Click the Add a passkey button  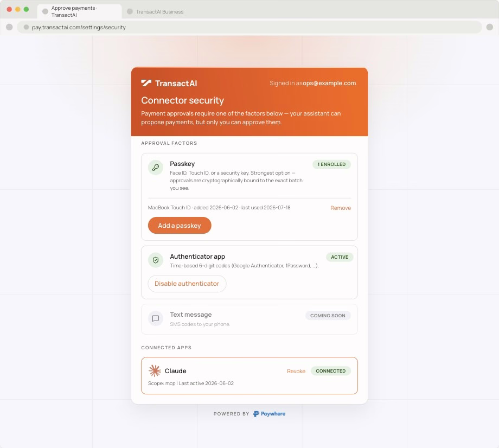pos(180,225)
